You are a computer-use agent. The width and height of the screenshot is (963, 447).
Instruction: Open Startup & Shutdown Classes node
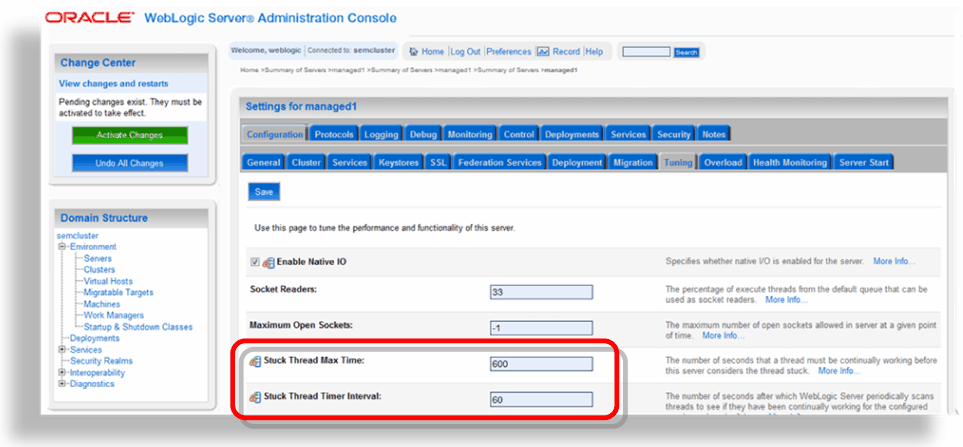(138, 327)
